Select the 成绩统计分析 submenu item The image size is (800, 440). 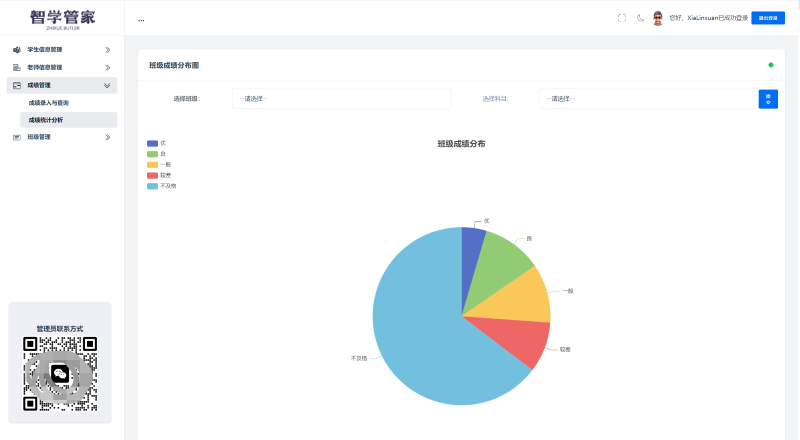click(46, 120)
